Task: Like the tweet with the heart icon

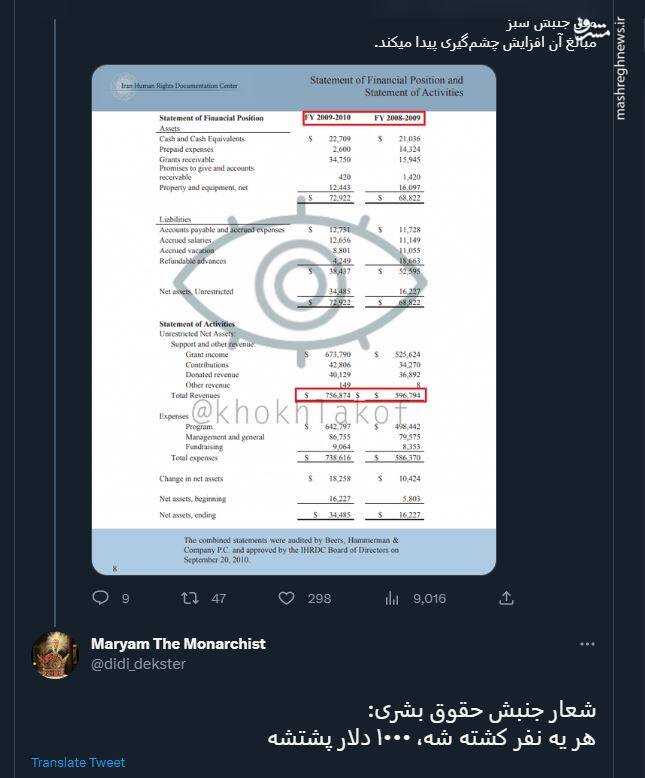Action: point(287,598)
